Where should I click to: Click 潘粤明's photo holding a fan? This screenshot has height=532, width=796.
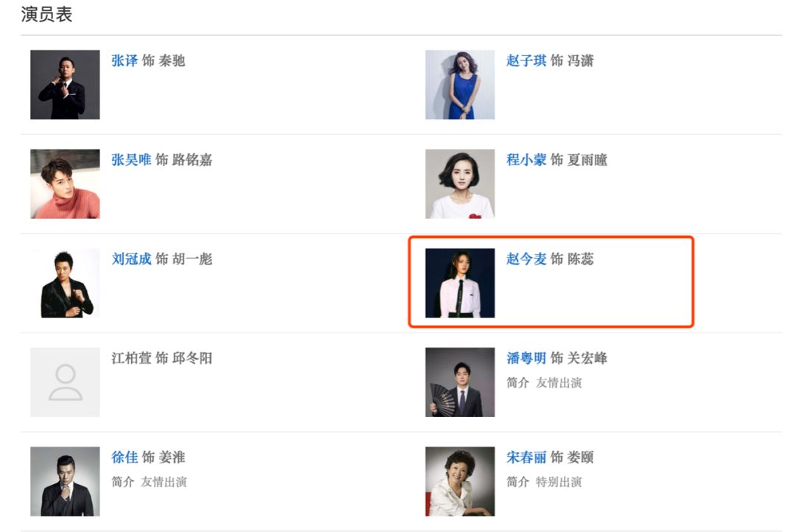click(460, 382)
